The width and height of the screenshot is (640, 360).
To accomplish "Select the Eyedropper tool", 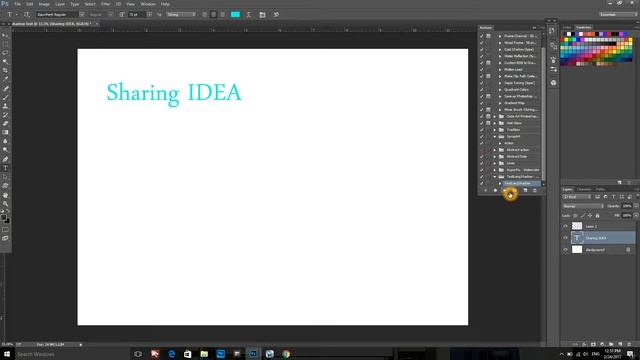I will tap(5, 79).
